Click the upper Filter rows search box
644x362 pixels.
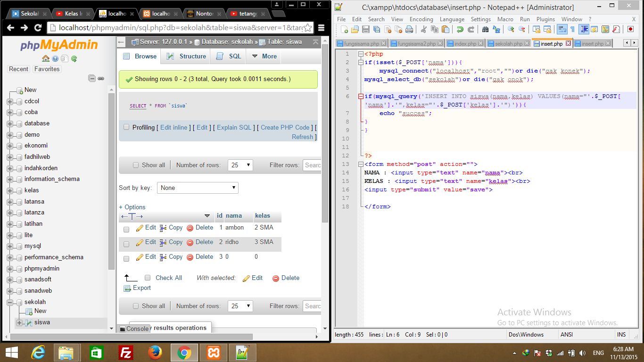tap(312, 165)
